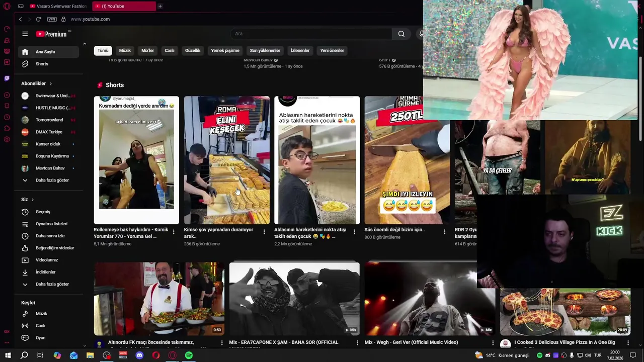Image resolution: width=644 pixels, height=362 pixels.
Task: Go to Ana Sayfa in sidebar
Action: (48, 52)
